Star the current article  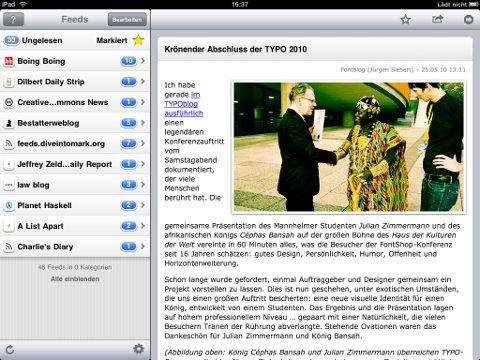405,20
